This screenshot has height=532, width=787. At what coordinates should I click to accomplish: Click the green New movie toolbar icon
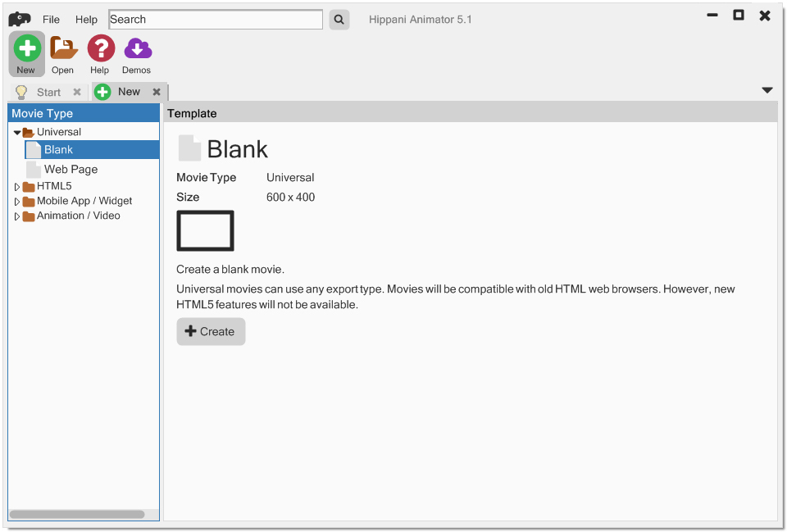coord(27,48)
